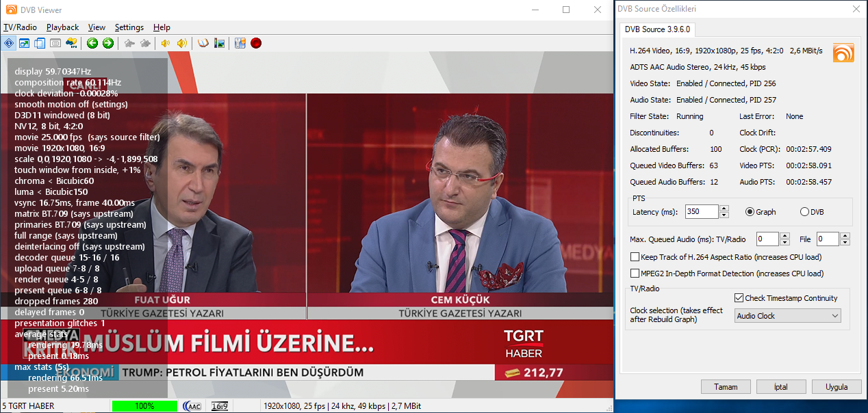Click the teletext screen toolbar icon
Screen dimensions: 868x413
[55, 43]
